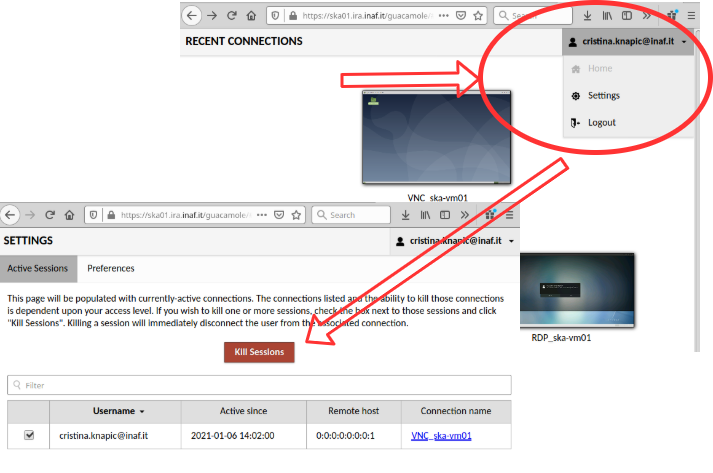Open the VNC_ska-vm01 connection link
Viewport: 713px width, 473px height.
coord(441,436)
